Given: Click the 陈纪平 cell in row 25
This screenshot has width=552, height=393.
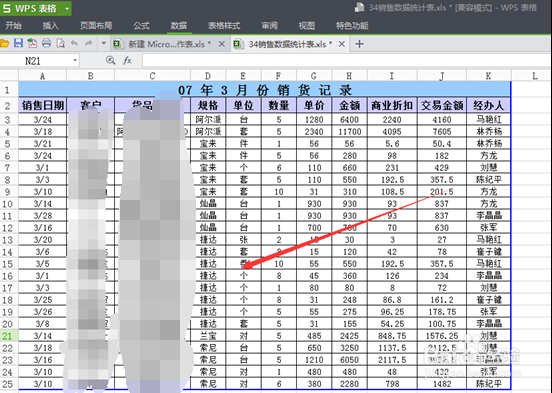Looking at the screenshot, I should [x=489, y=384].
